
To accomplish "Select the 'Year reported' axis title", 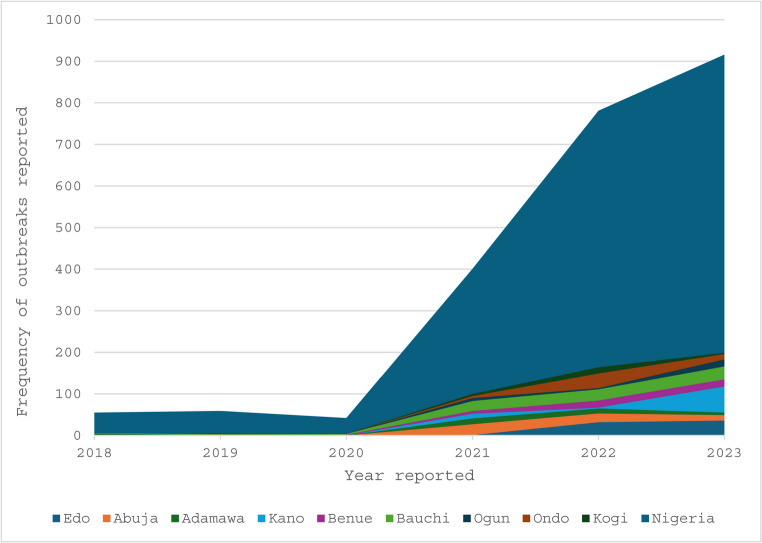I will point(409,475).
